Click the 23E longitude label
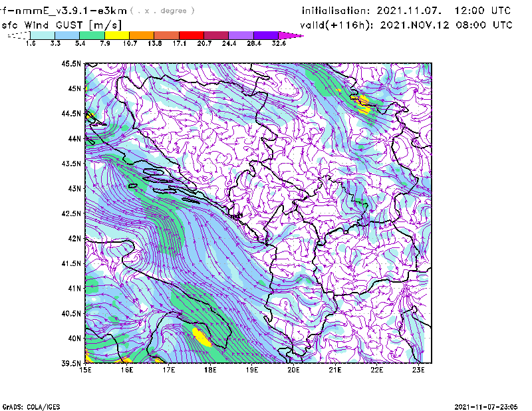The height and width of the screenshot is (411, 532). (x=418, y=370)
